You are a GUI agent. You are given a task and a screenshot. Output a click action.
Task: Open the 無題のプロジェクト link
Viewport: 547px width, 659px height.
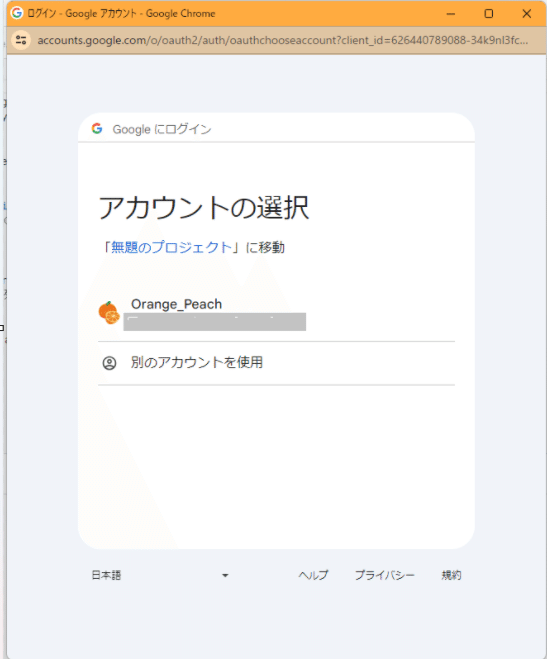(171, 247)
